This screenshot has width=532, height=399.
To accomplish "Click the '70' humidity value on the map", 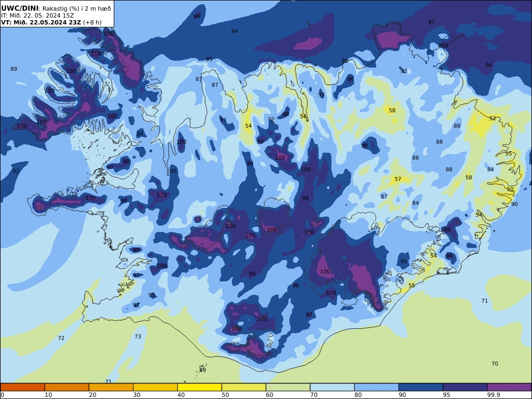I will coord(495,363).
